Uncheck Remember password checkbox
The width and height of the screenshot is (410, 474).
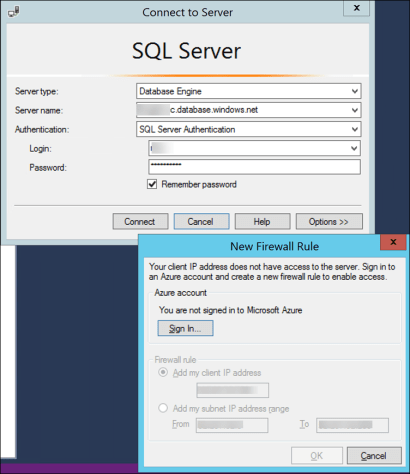(x=152, y=184)
